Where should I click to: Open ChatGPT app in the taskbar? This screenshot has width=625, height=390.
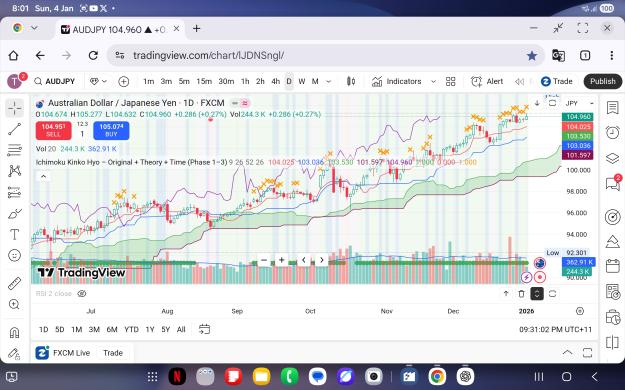pos(465,376)
